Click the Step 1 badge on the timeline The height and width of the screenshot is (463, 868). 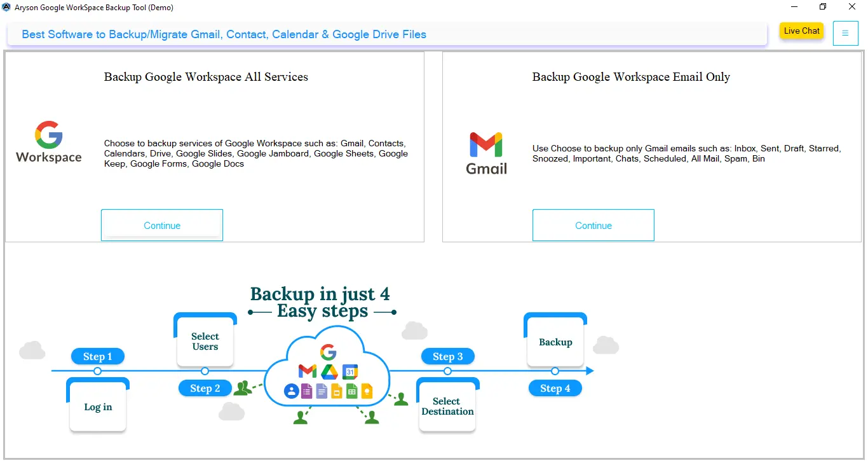pyautogui.click(x=97, y=356)
